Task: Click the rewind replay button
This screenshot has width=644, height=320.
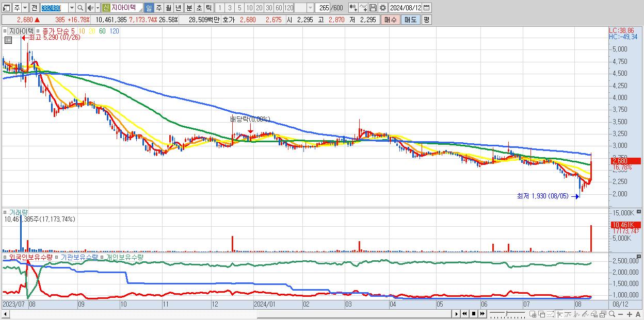Action: pos(464,314)
